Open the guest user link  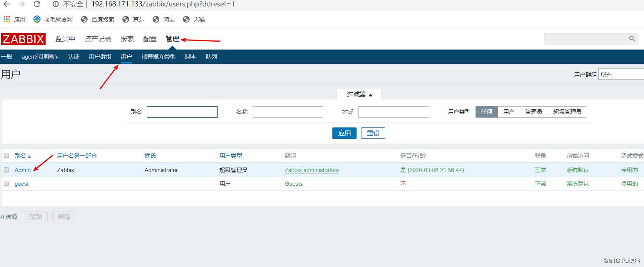tap(22, 184)
